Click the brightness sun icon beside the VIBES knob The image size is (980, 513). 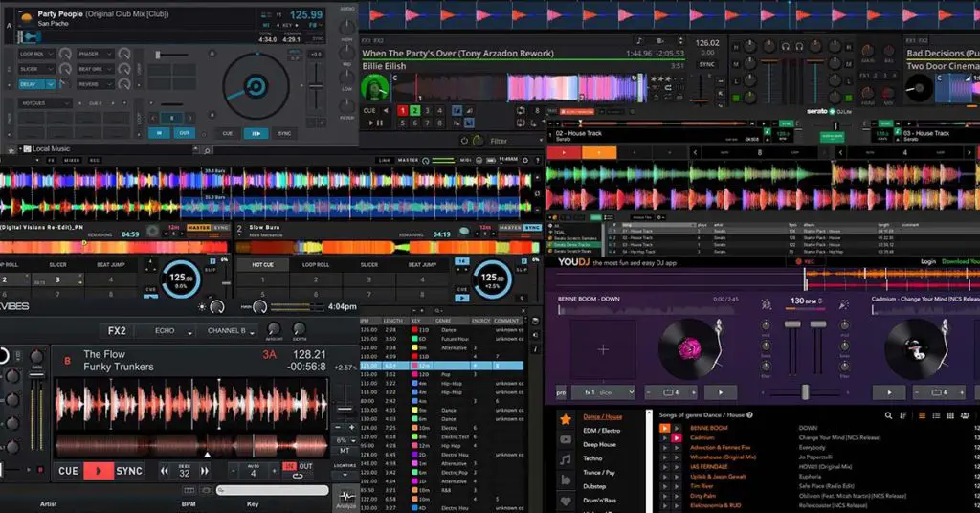202,307
